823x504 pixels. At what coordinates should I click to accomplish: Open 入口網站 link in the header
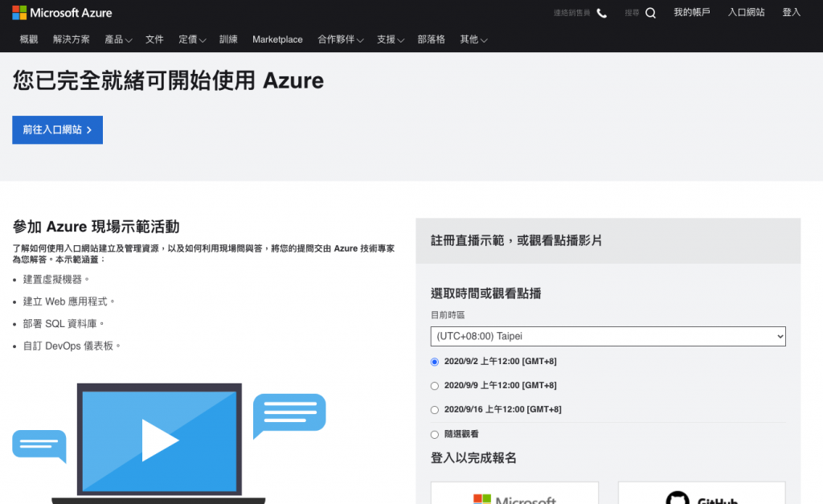tap(747, 13)
